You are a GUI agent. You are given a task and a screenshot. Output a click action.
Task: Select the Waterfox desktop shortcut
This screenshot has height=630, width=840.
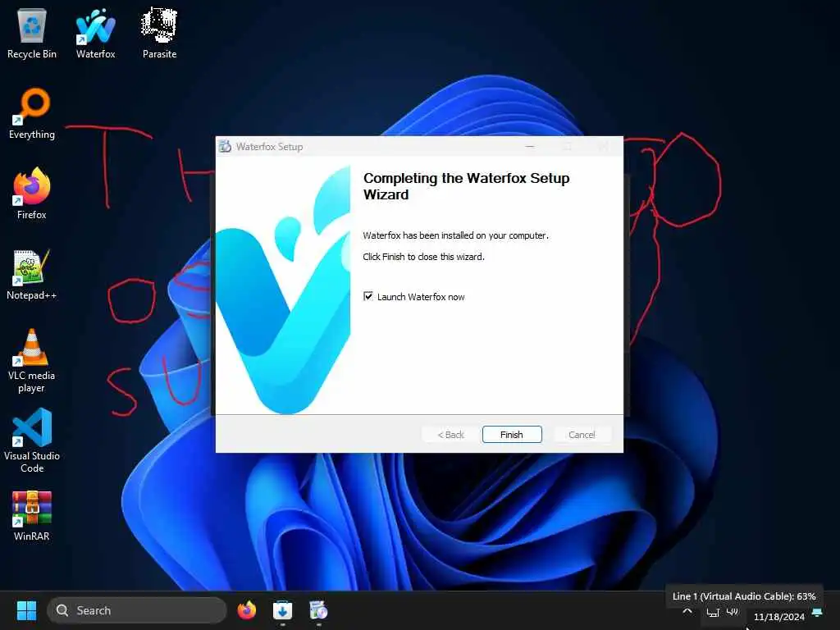95,33
